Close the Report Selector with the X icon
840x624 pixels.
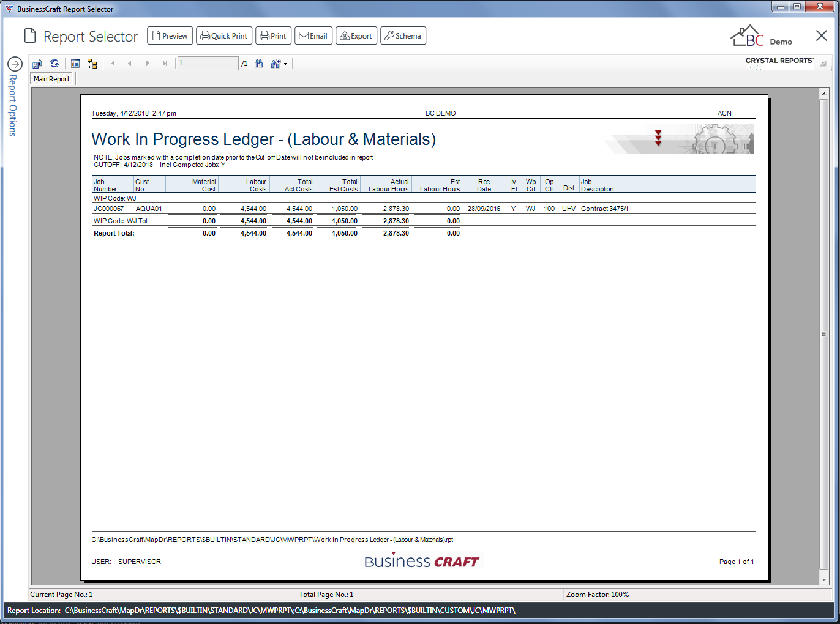point(822,35)
